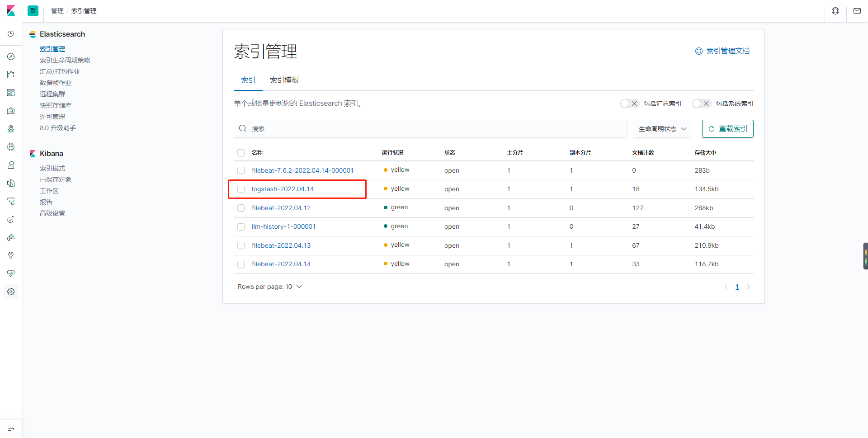Select the Maps pin icon in sidebar
The height and width of the screenshot is (438, 868).
coord(11,128)
